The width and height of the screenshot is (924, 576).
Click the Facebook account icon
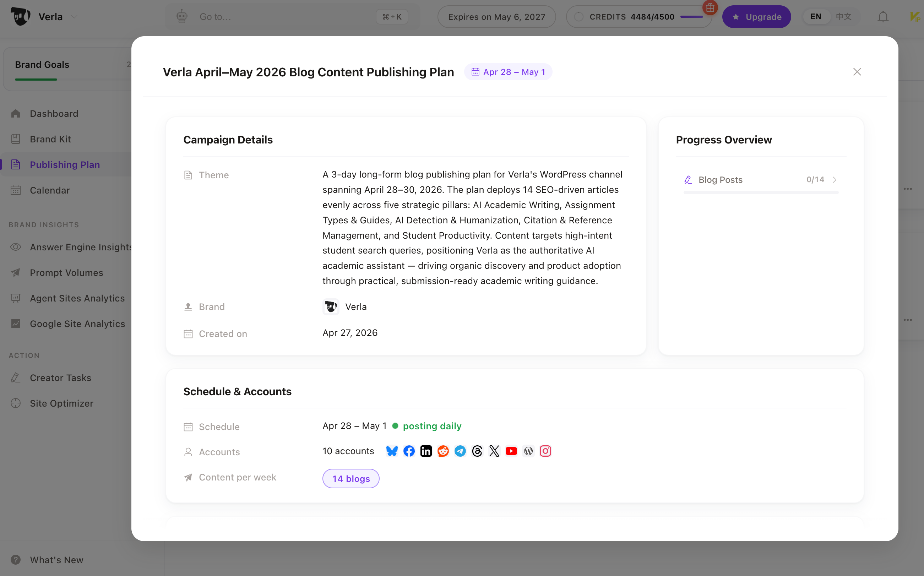point(409,451)
